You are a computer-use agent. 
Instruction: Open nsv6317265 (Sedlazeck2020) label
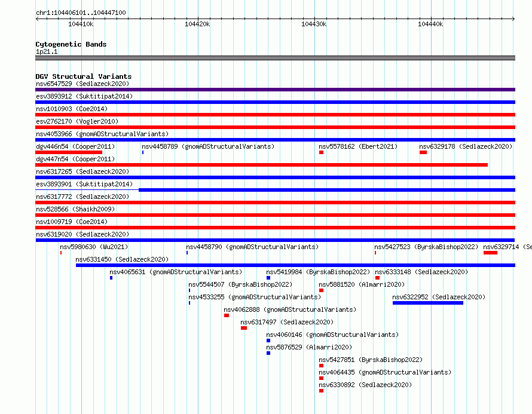(x=82, y=171)
